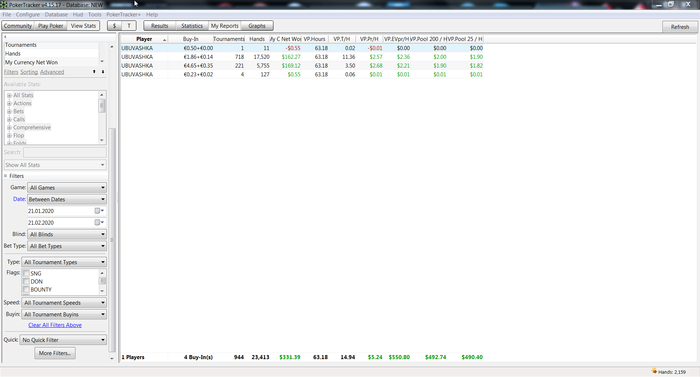Click the end date field 21.02.2020
The height and width of the screenshot is (377, 700).
point(60,222)
